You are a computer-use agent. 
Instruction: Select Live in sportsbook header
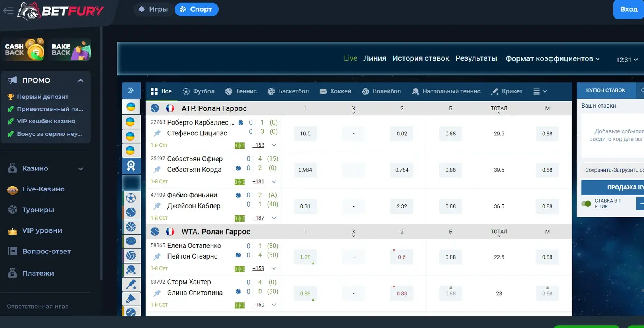[x=350, y=58]
